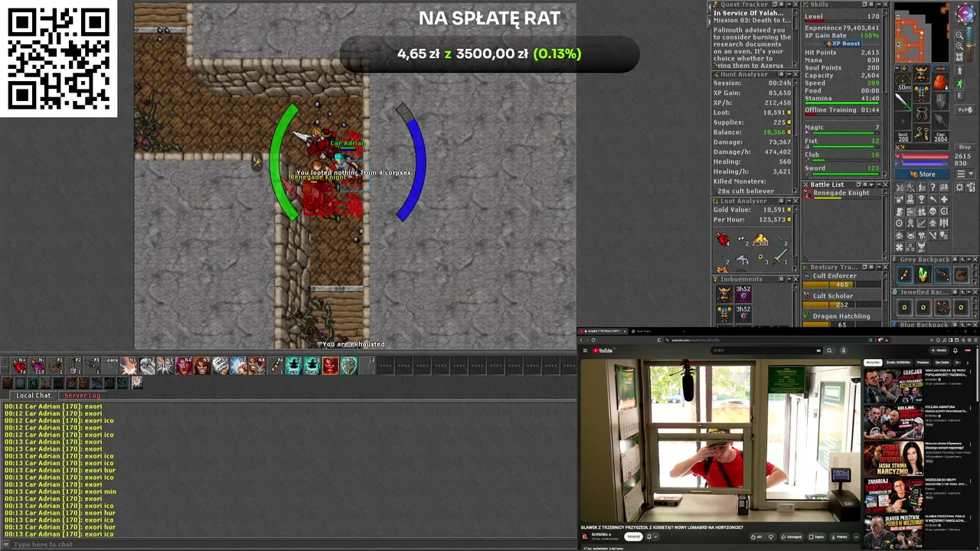Reload the page in the browser

(593, 340)
